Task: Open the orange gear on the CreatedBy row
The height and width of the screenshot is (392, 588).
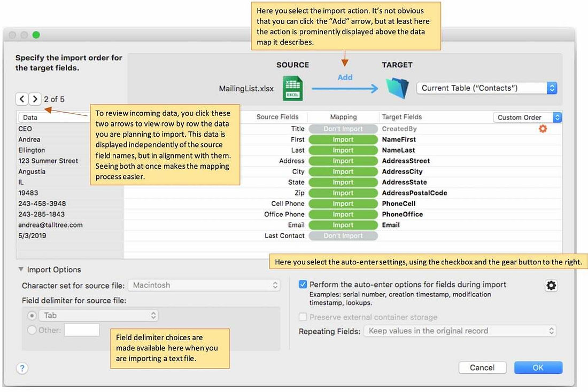Action: [x=543, y=129]
